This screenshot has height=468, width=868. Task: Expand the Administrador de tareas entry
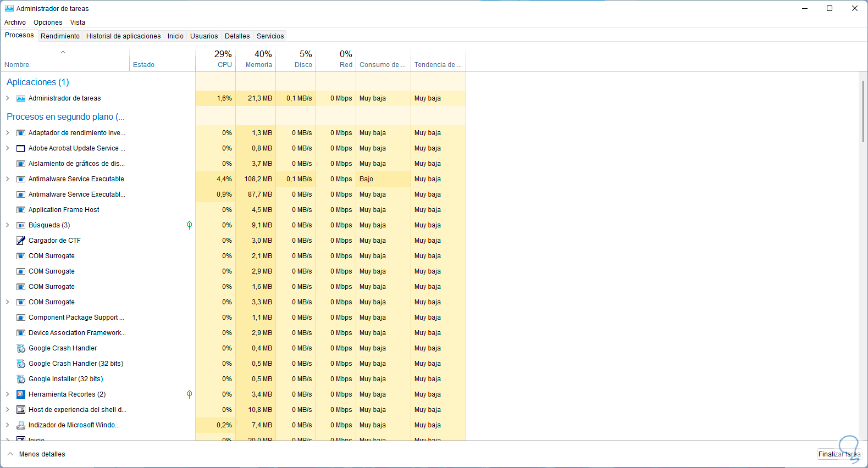click(x=8, y=98)
